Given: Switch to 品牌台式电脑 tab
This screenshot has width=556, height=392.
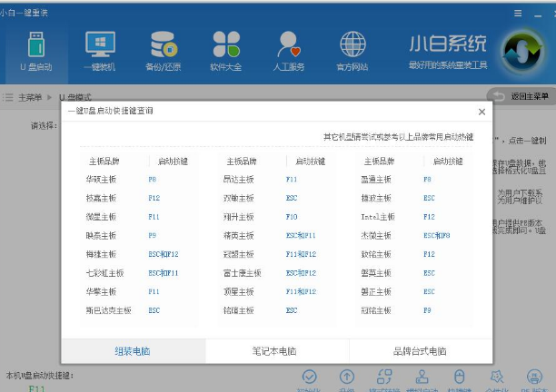Looking at the screenshot, I should pyautogui.click(x=420, y=350).
